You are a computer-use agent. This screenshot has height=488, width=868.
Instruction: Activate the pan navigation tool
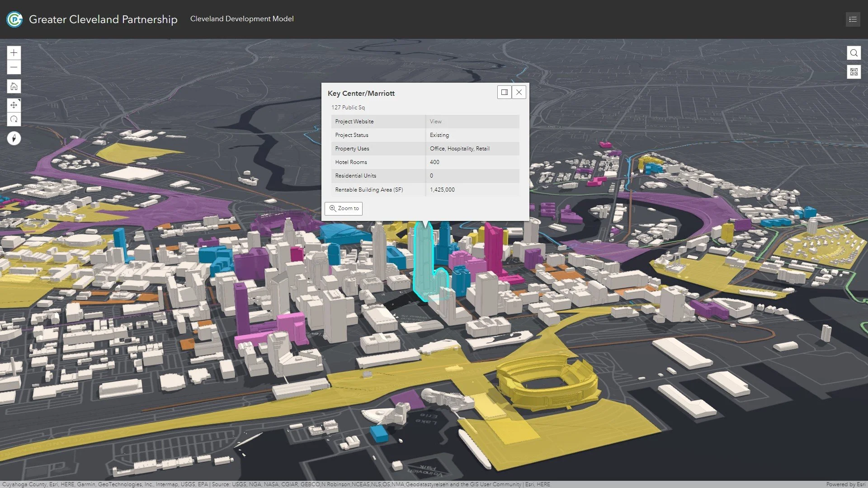14,105
